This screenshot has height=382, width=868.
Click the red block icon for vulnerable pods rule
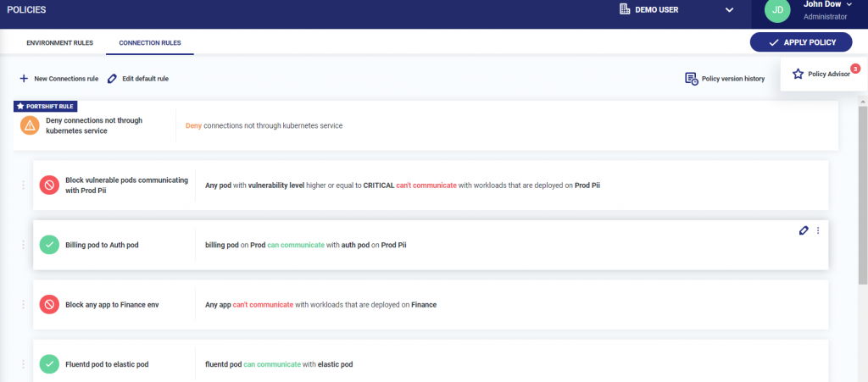[49, 185]
